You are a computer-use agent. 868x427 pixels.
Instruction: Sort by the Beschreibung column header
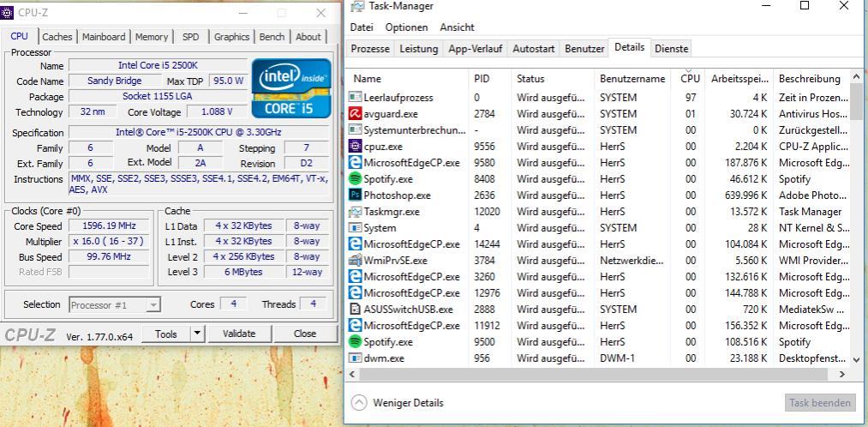pyautogui.click(x=810, y=79)
